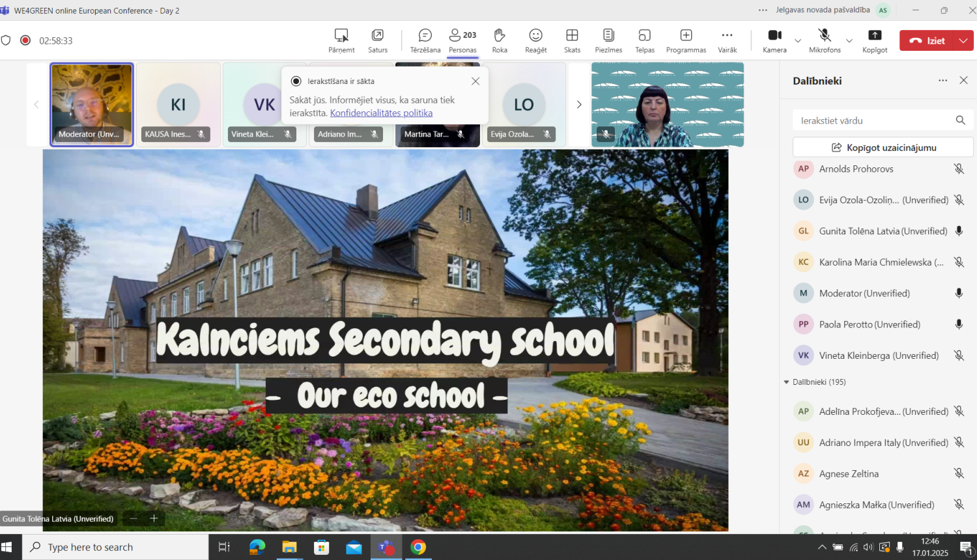
Task: Raise hand with the Roka icon
Action: pyautogui.click(x=500, y=40)
